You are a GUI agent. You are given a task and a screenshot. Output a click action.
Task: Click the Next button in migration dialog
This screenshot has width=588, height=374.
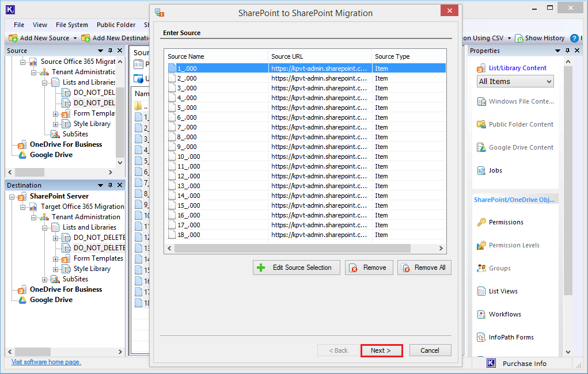point(381,350)
